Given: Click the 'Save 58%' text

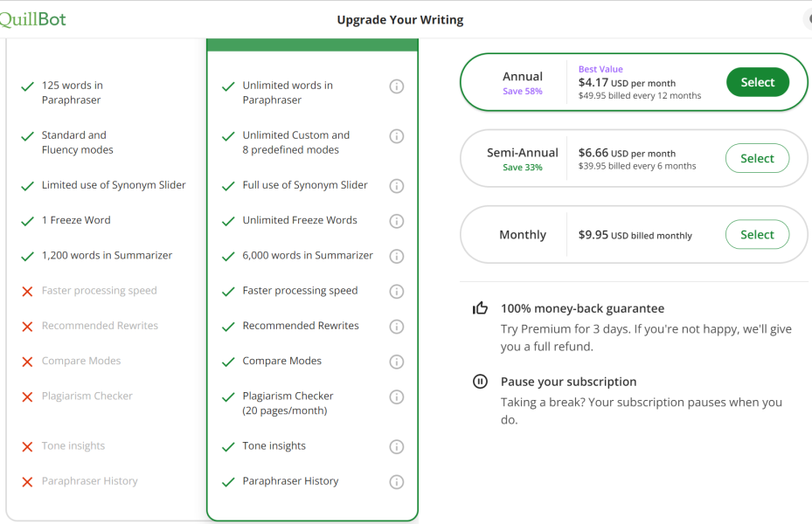Looking at the screenshot, I should [x=523, y=91].
